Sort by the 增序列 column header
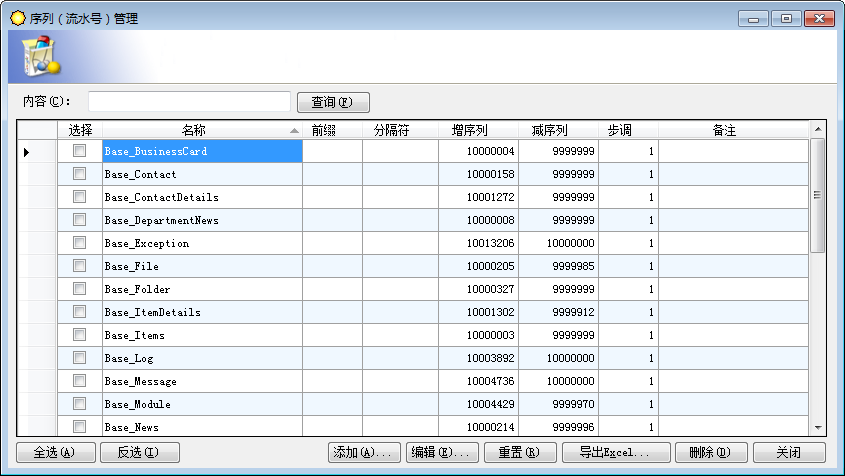The image size is (845, 476). [479, 130]
